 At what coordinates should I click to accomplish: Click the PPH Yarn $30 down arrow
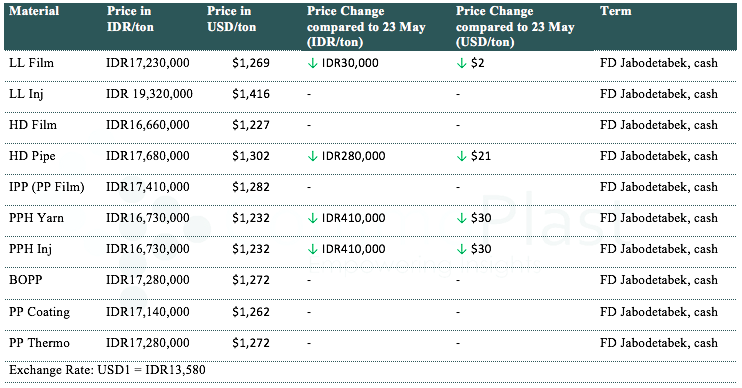point(461,218)
